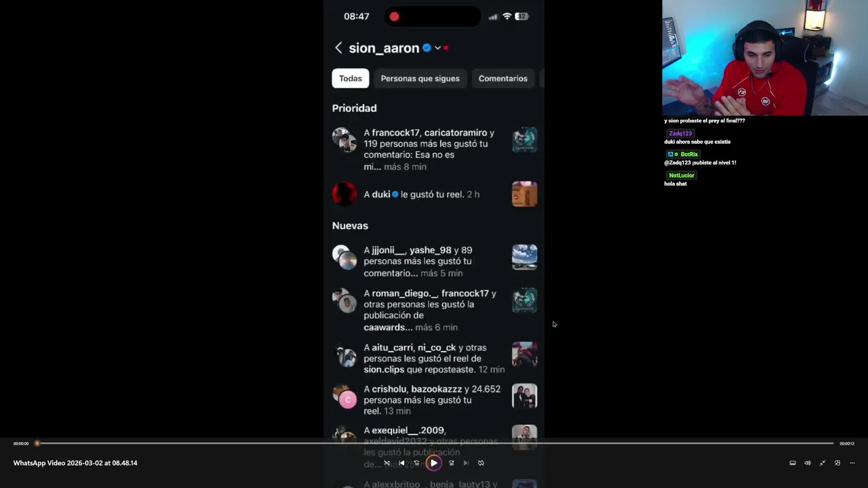Tap the sion_aaron username header
The width and height of the screenshot is (868, 488).
tap(384, 48)
